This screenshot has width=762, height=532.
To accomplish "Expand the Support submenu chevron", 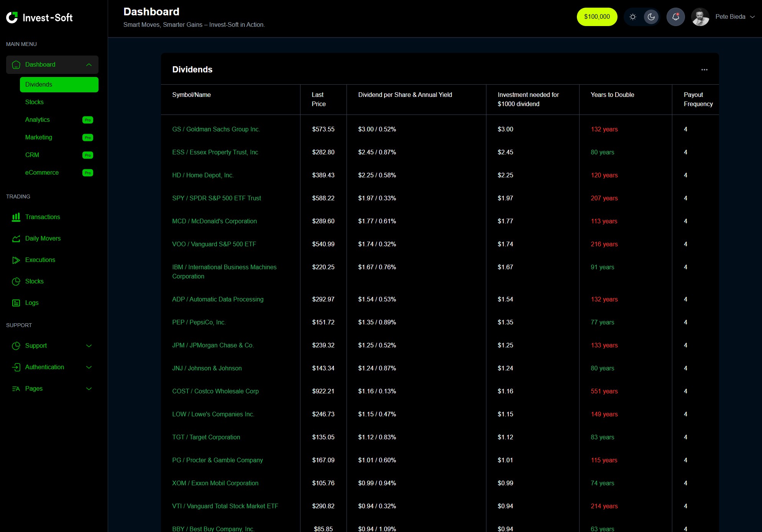I will [x=89, y=346].
